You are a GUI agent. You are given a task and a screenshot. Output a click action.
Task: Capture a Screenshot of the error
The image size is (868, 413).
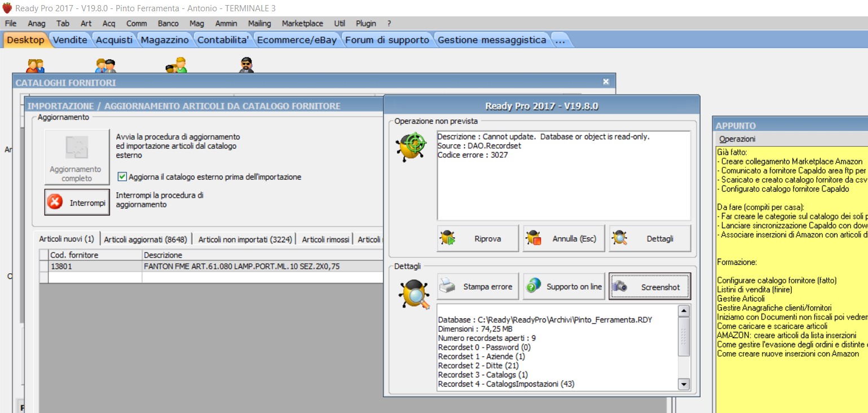click(x=650, y=287)
